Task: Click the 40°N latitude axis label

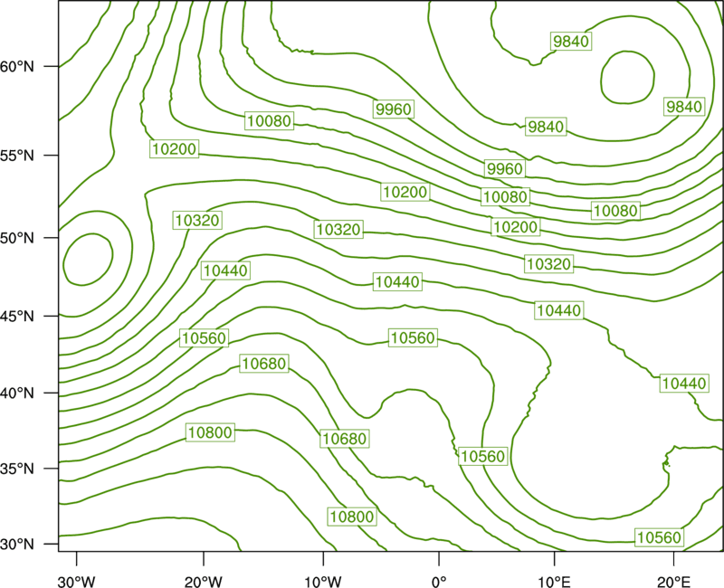Action: point(17,394)
